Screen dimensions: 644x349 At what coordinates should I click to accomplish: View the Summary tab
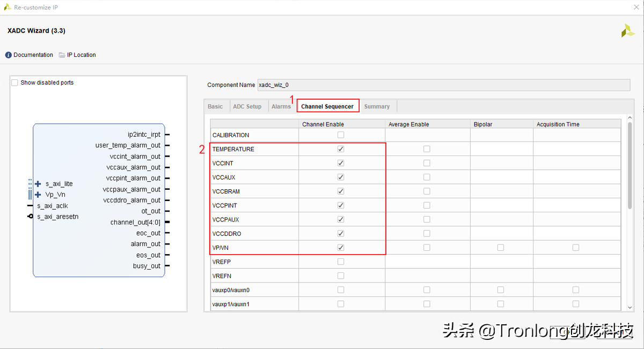377,106
